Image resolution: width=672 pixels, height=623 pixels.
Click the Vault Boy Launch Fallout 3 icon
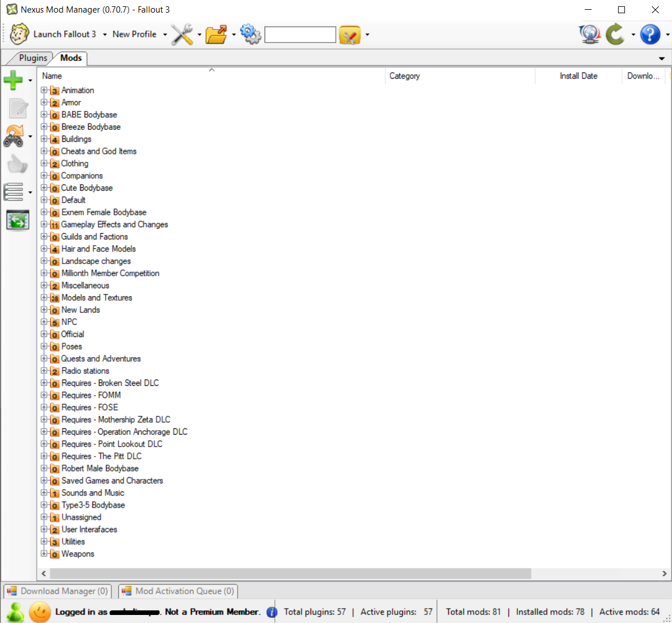click(20, 34)
